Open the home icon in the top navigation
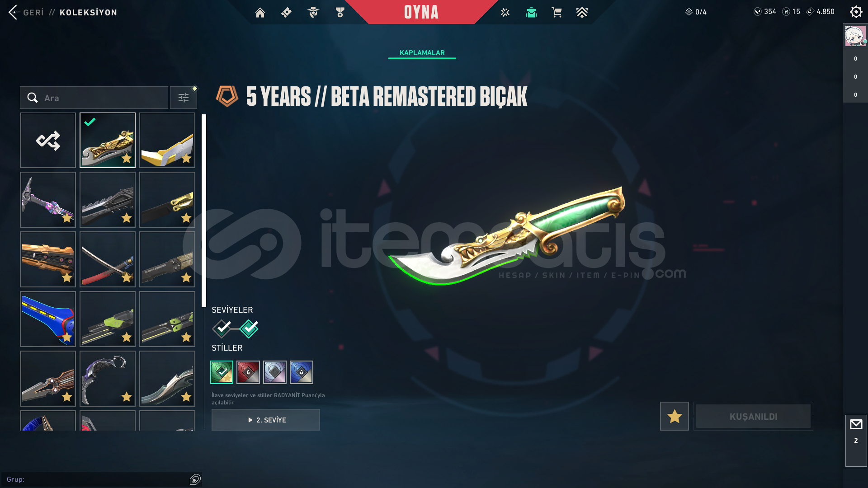Image resolution: width=868 pixels, height=488 pixels. tap(260, 13)
